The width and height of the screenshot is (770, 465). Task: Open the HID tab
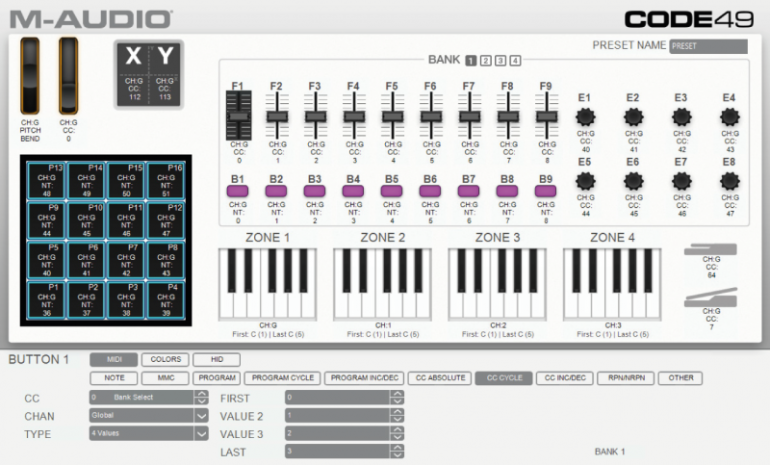pos(217,359)
